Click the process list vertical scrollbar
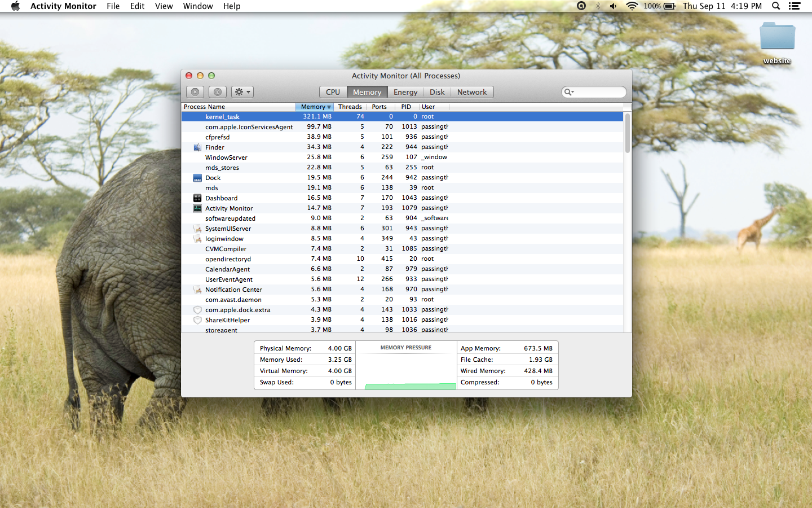Viewport: 812px width, 508px height. pos(627,133)
